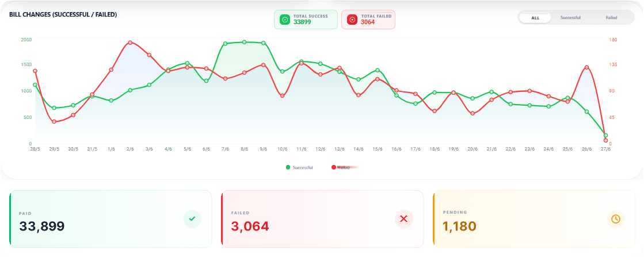The image size is (644, 258).
Task: Click the 11/6 date label on x-axis
Action: click(x=301, y=149)
